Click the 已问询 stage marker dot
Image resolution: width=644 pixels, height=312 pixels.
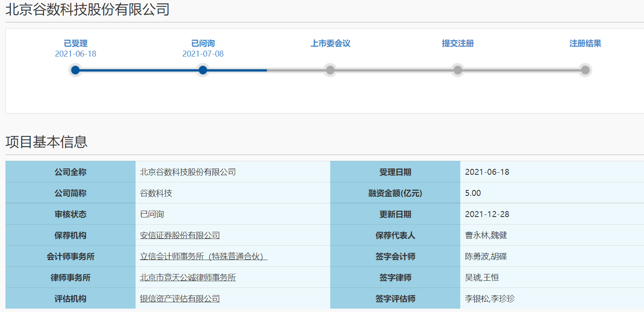coord(203,70)
